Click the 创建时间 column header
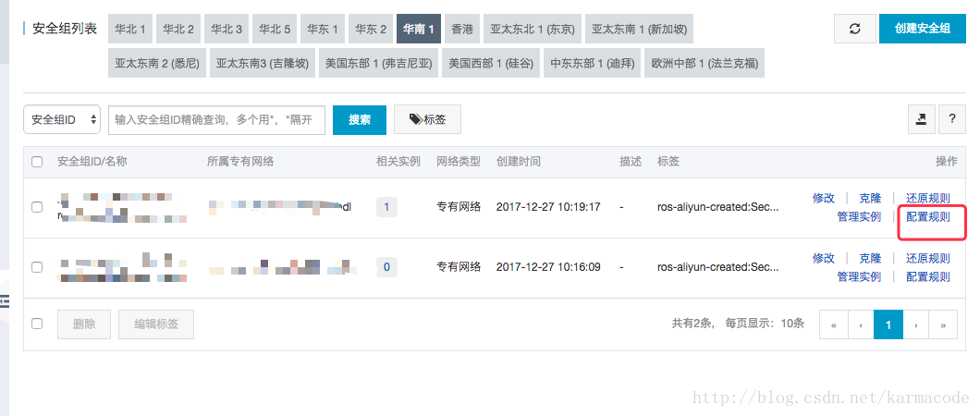Image resolution: width=980 pixels, height=416 pixels. [518, 162]
